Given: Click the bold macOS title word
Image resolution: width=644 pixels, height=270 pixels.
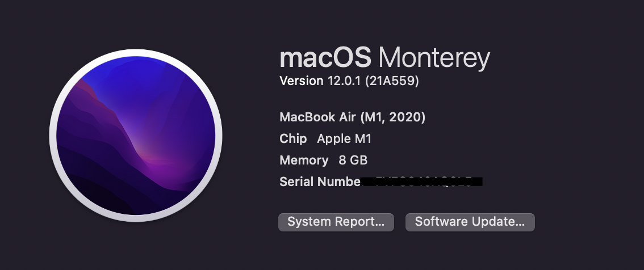Looking at the screenshot, I should [325, 57].
